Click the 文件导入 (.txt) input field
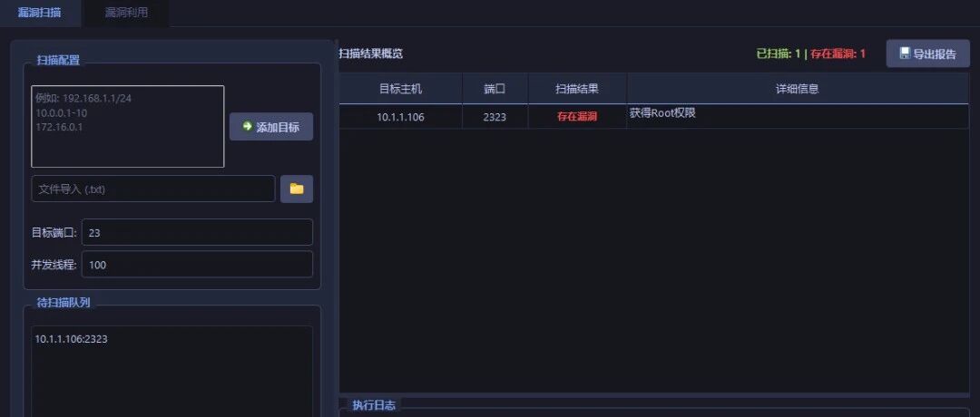 point(153,189)
